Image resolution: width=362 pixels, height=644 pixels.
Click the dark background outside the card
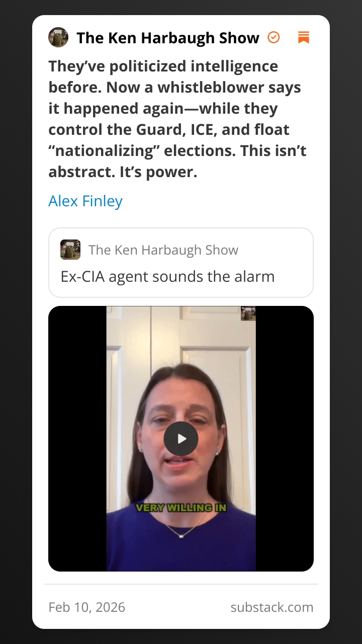click(x=16, y=322)
